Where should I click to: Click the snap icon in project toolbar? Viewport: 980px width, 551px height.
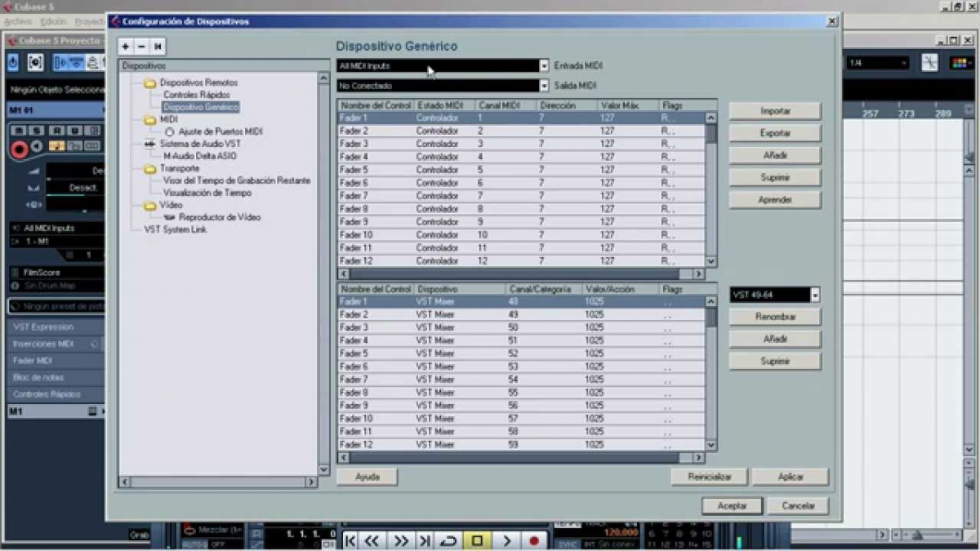pyautogui.click(x=930, y=62)
